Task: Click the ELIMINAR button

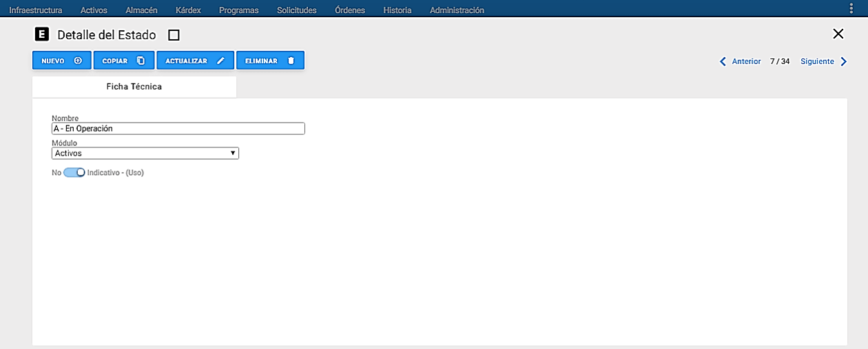Action: point(270,61)
